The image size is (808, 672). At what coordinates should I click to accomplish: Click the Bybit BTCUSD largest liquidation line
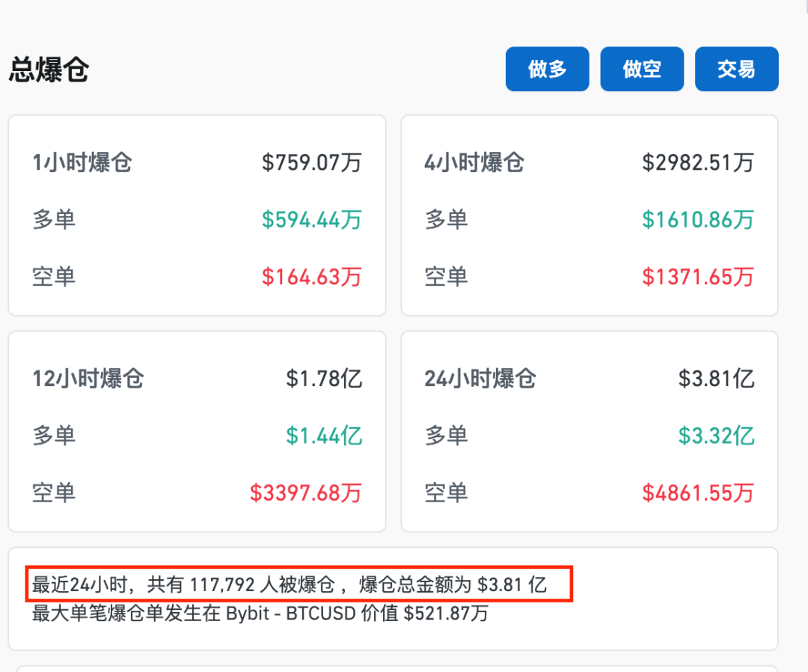(260, 613)
